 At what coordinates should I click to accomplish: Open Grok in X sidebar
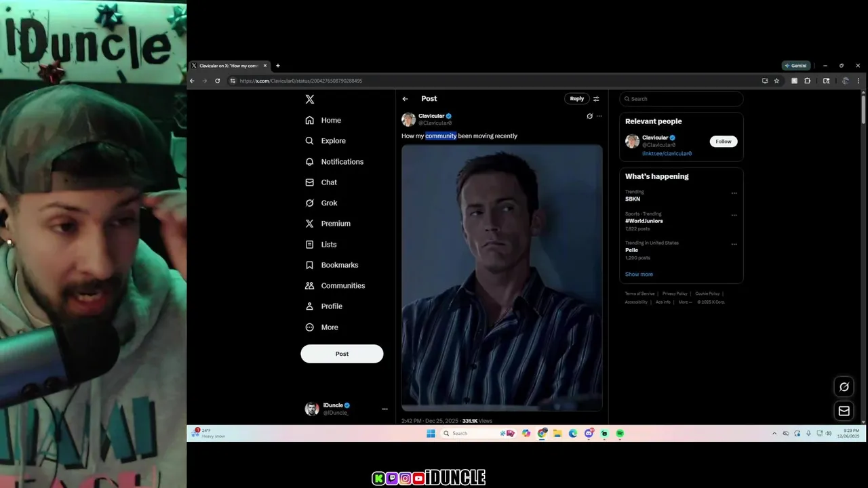[321, 203]
